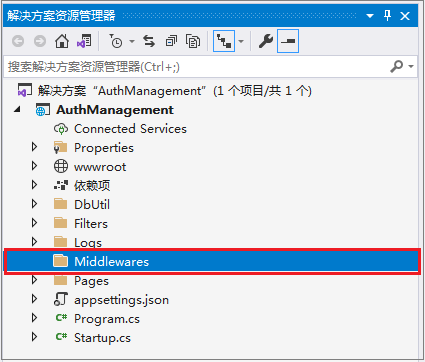Expand the Startup.cs node arrow
Screen dimensions: 425x362
34,337
